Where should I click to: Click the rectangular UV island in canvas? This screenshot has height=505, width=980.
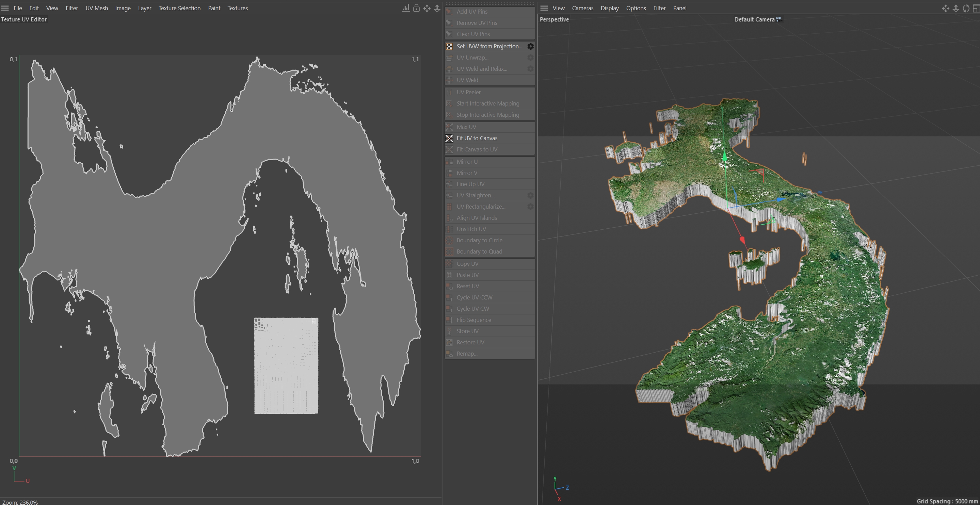coord(286,365)
